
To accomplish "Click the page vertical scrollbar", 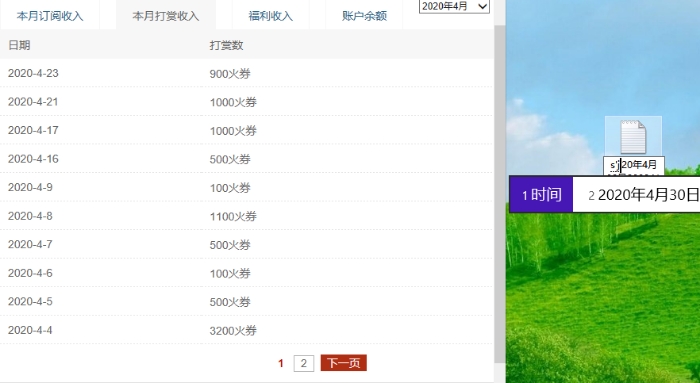I will 500,194.
